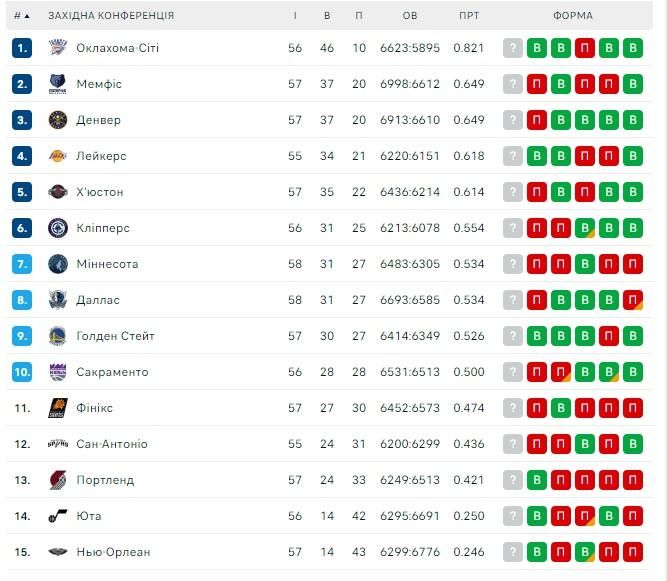Click the ФОРМА column header
667x581 pixels.
pos(572,16)
